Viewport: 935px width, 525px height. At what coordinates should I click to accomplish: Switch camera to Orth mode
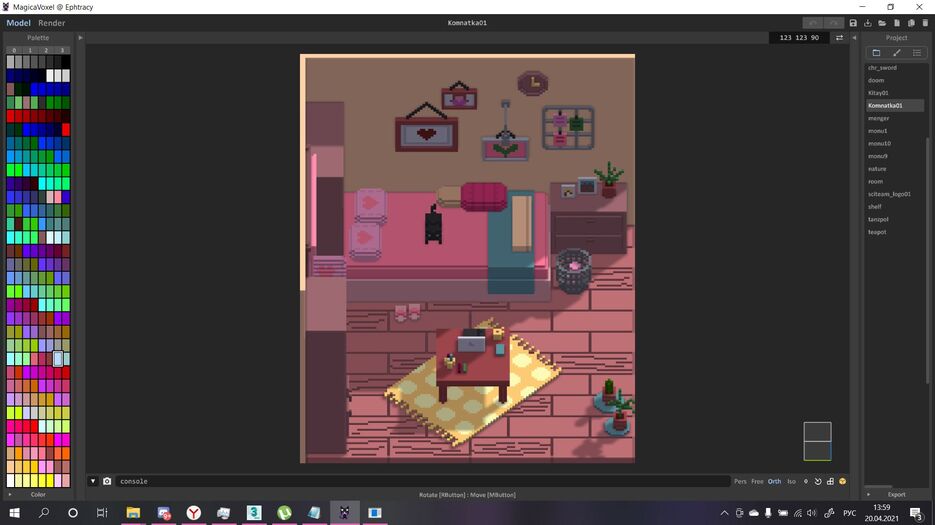click(x=774, y=481)
